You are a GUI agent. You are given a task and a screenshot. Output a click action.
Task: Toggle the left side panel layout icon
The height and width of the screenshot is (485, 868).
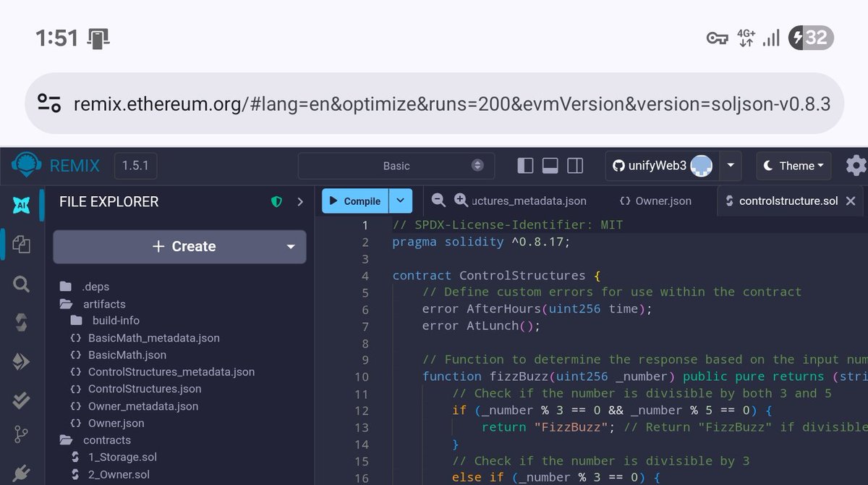tap(526, 166)
